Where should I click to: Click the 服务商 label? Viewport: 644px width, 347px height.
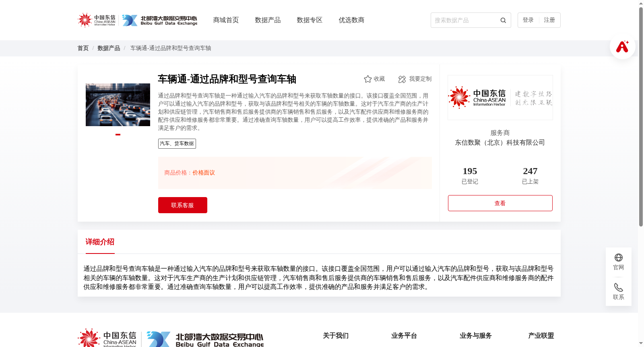(500, 133)
